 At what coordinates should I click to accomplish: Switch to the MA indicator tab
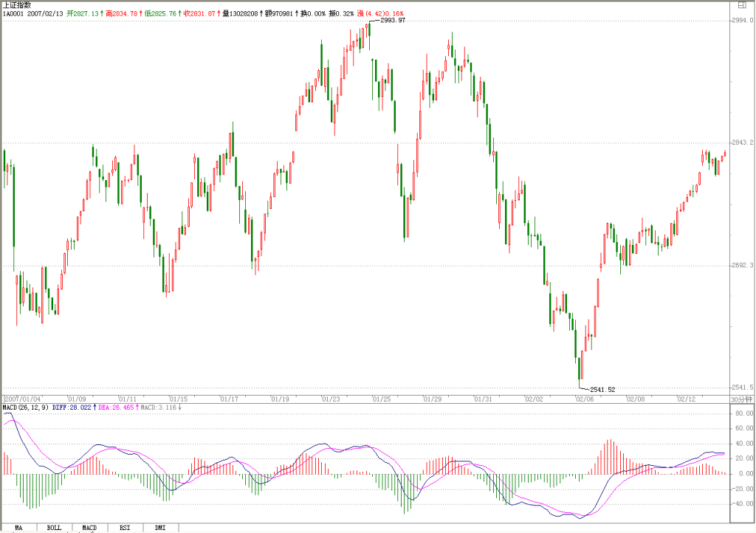(18, 528)
